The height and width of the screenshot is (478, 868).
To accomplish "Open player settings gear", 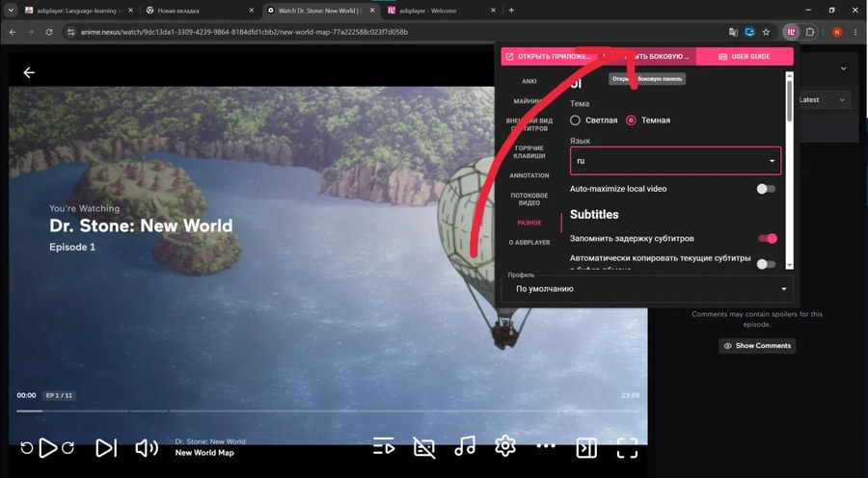I will pos(504,446).
